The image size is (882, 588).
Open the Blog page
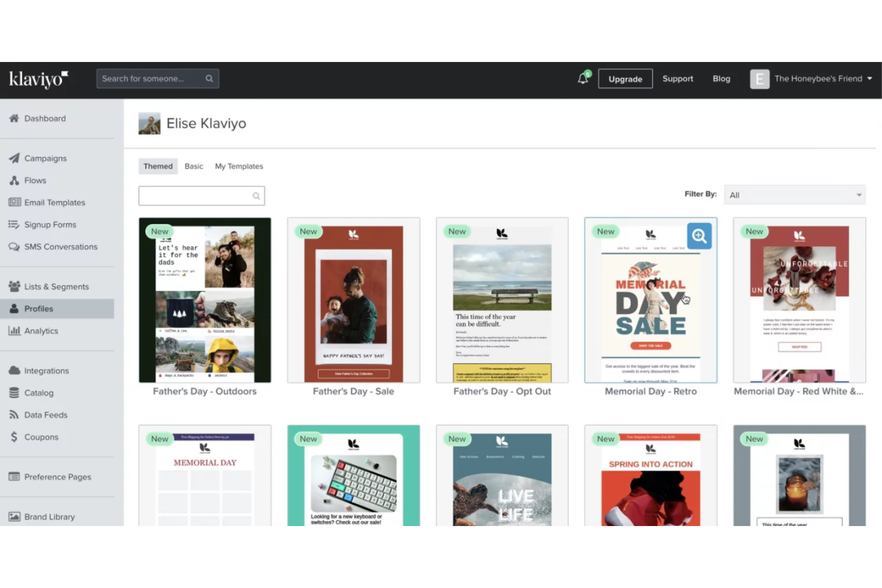721,78
